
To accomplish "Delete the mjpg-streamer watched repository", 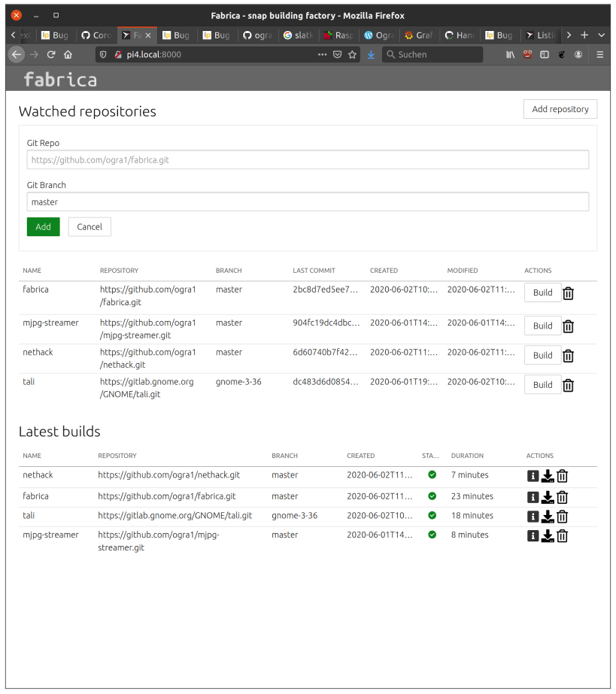I will click(568, 326).
